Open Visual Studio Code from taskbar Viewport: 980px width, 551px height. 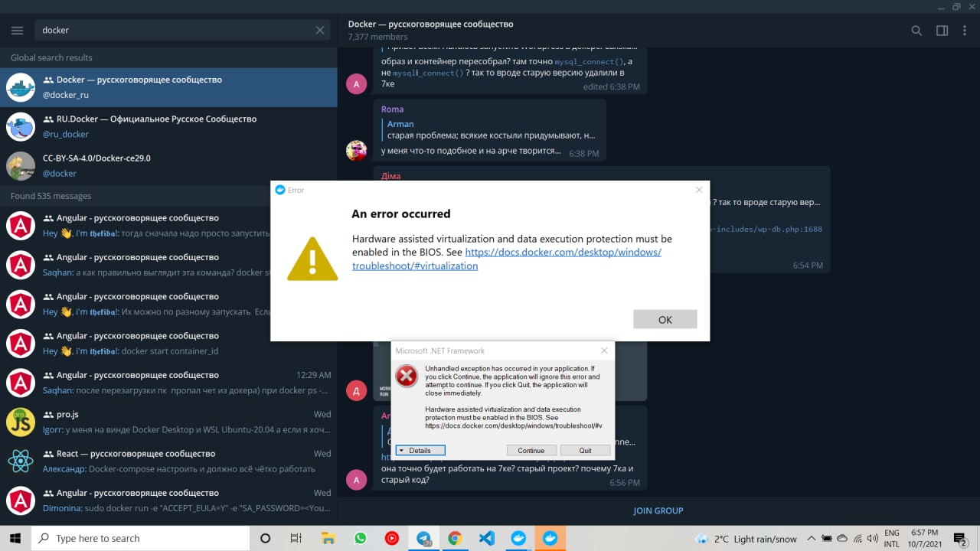pyautogui.click(x=486, y=538)
